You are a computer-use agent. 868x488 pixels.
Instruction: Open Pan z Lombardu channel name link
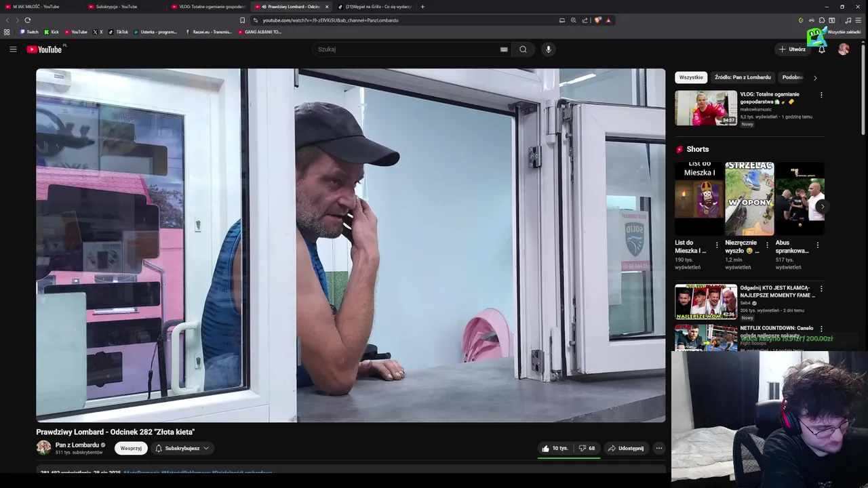click(77, 445)
